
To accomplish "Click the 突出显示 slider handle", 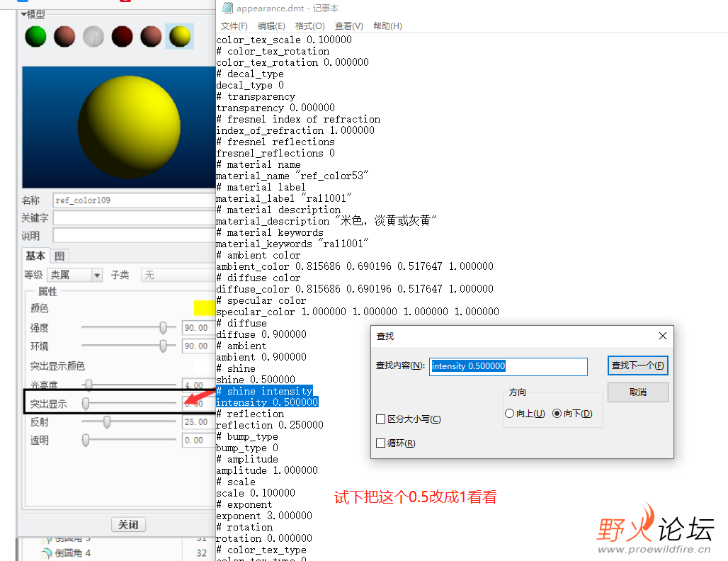I will [86, 404].
